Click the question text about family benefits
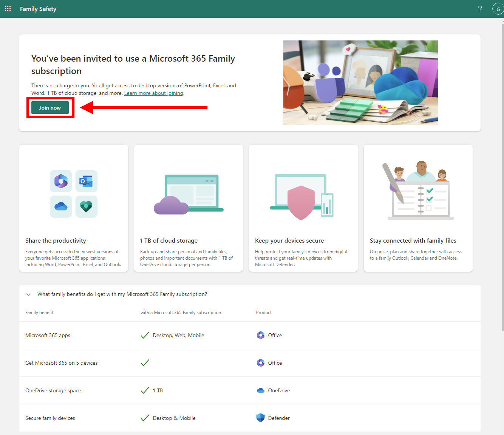This screenshot has height=435, width=504. (122, 294)
